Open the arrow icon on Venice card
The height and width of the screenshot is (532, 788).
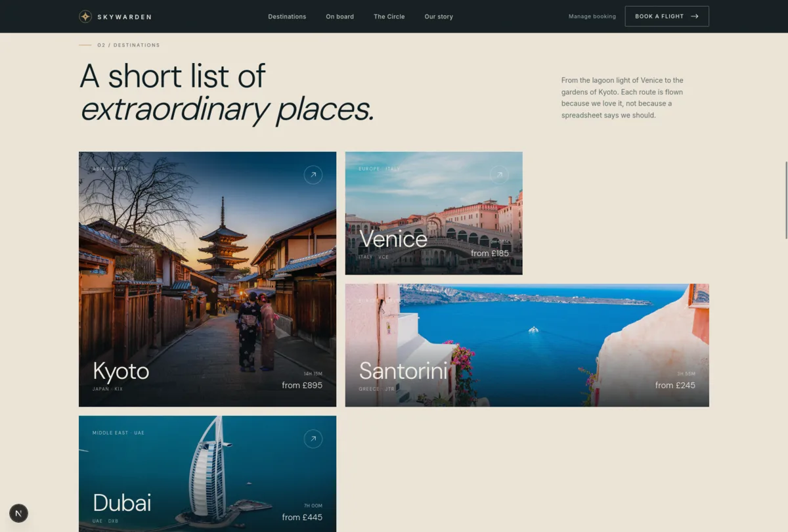(499, 175)
